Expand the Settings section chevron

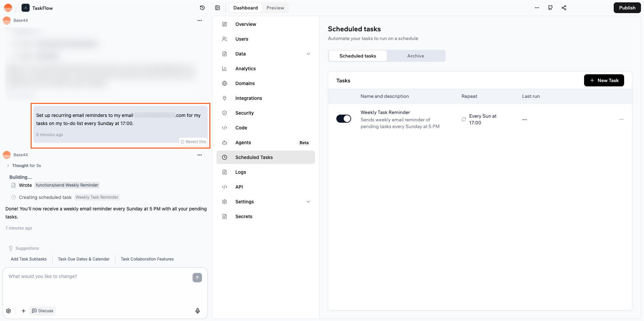(308, 202)
